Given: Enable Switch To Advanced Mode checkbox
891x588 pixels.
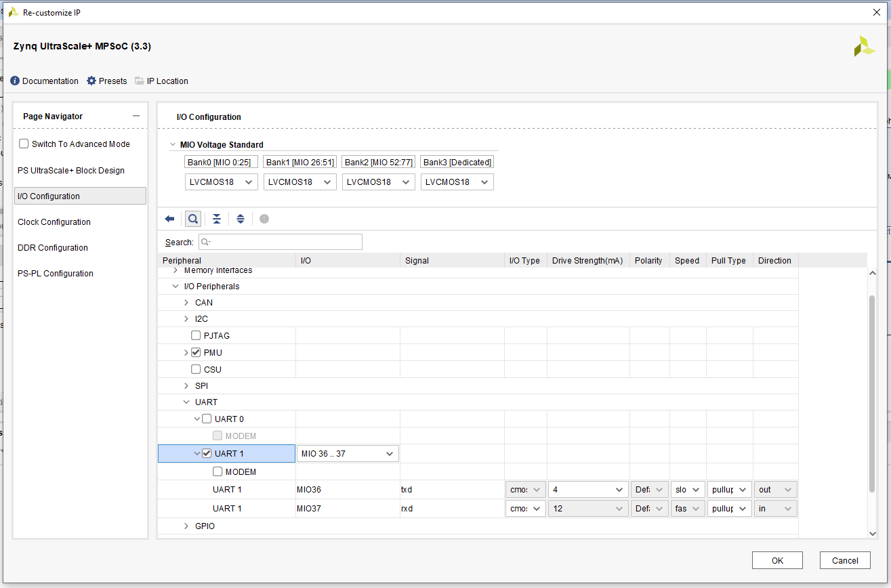Looking at the screenshot, I should pyautogui.click(x=24, y=144).
